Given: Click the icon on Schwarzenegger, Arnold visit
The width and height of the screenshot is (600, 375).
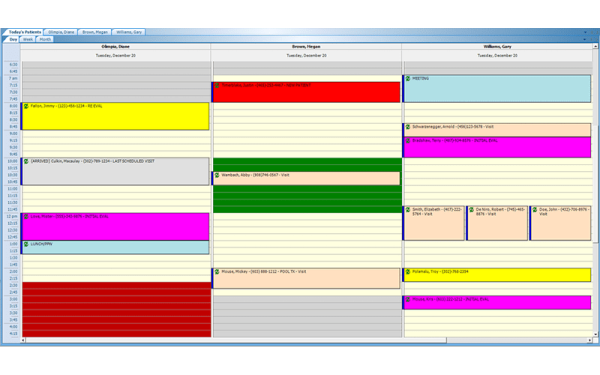Looking at the screenshot, I should pos(408,127).
